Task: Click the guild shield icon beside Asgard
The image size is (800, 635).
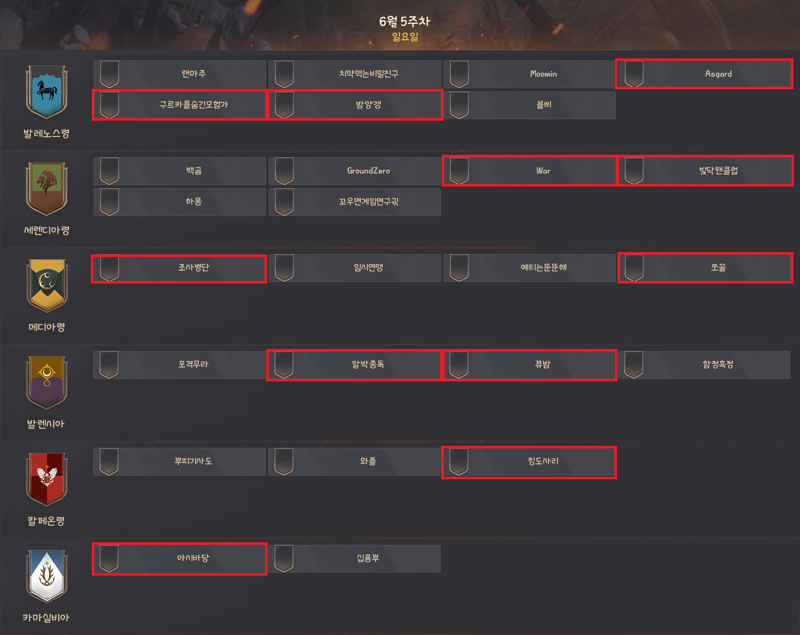Action: click(634, 74)
